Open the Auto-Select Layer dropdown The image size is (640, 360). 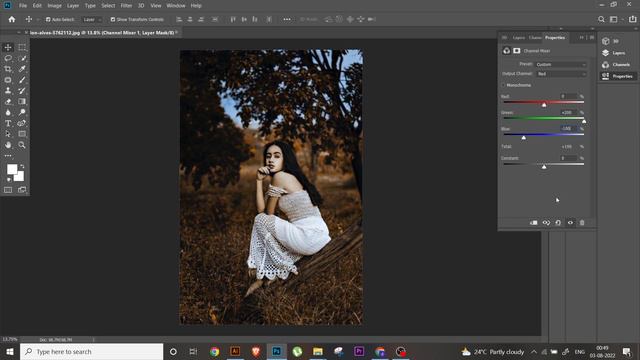pos(91,19)
